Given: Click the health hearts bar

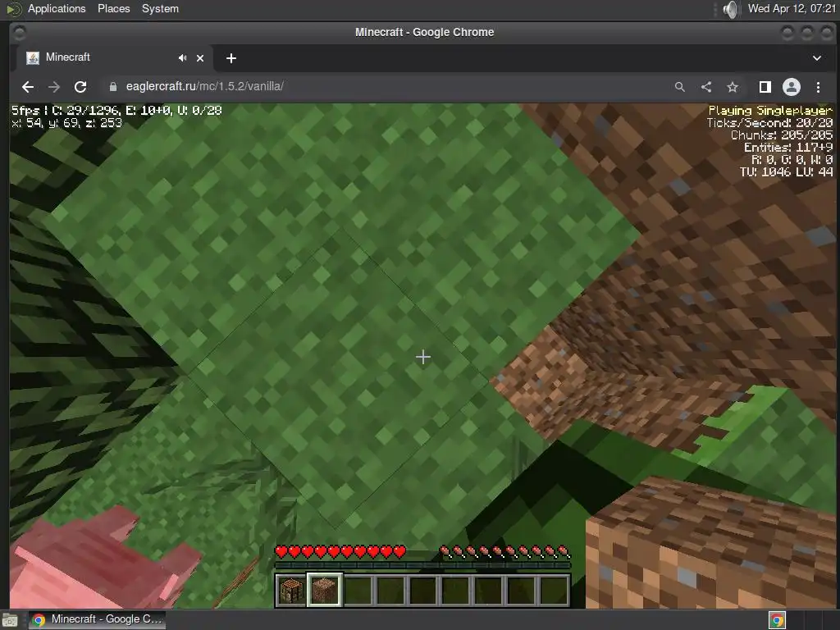Looking at the screenshot, I should coord(340,551).
